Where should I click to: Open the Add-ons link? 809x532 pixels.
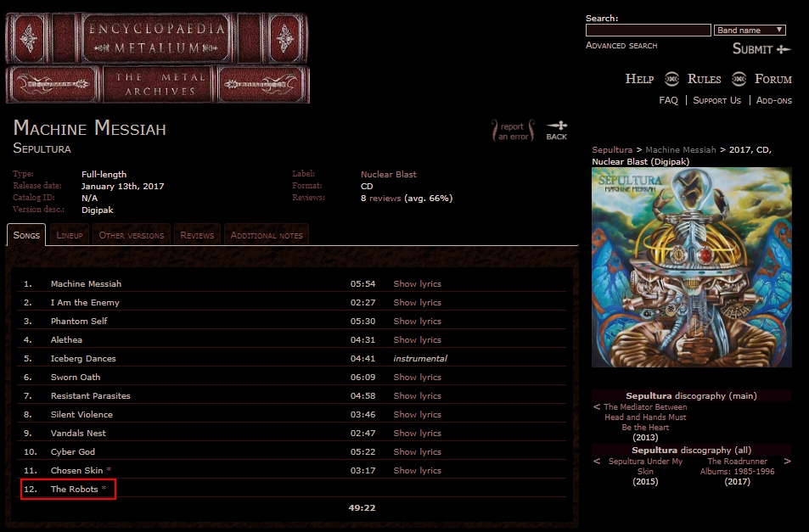point(774,100)
